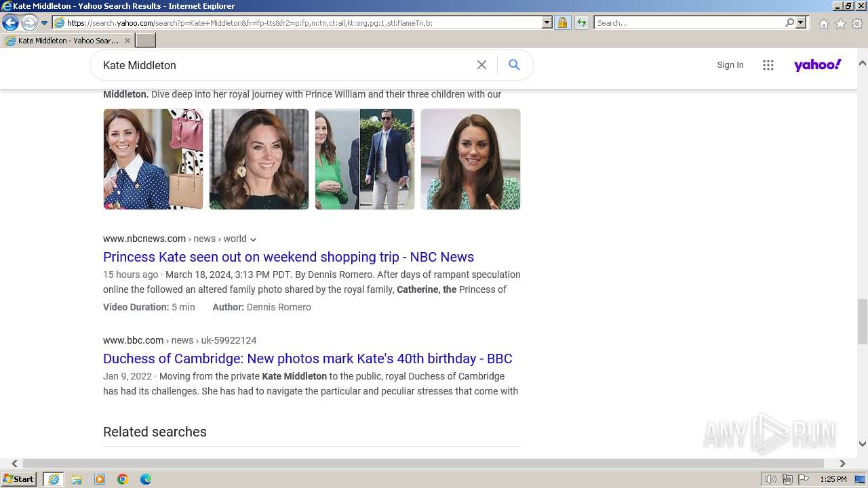Open the Action Center flag tray icon
The height and width of the screenshot is (488, 868).
[x=804, y=479]
